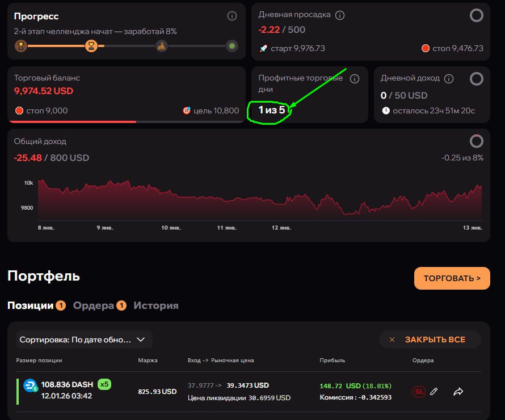
Task: Switch to the История tab
Action: [156, 306]
